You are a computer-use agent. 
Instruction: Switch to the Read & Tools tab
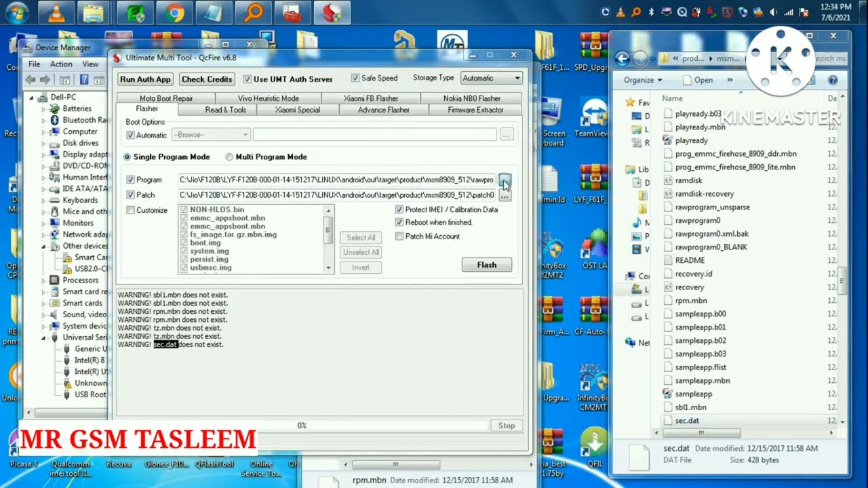click(x=226, y=110)
